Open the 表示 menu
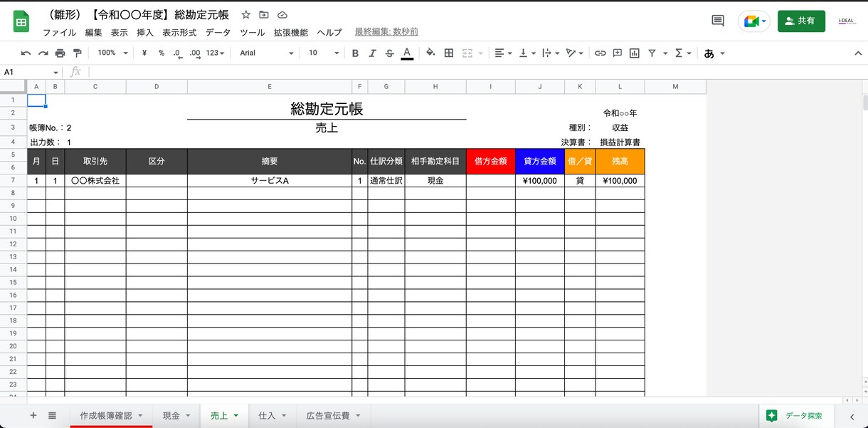Screen dimensions: 868x428 pos(120,33)
